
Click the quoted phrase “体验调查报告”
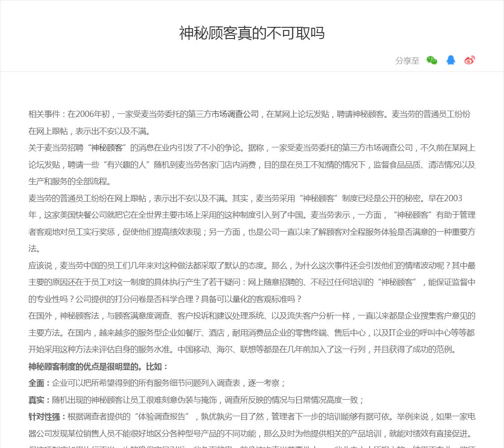click(161, 417)
